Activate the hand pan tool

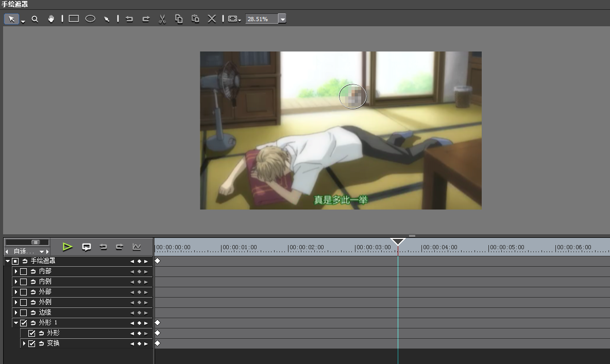[51, 19]
